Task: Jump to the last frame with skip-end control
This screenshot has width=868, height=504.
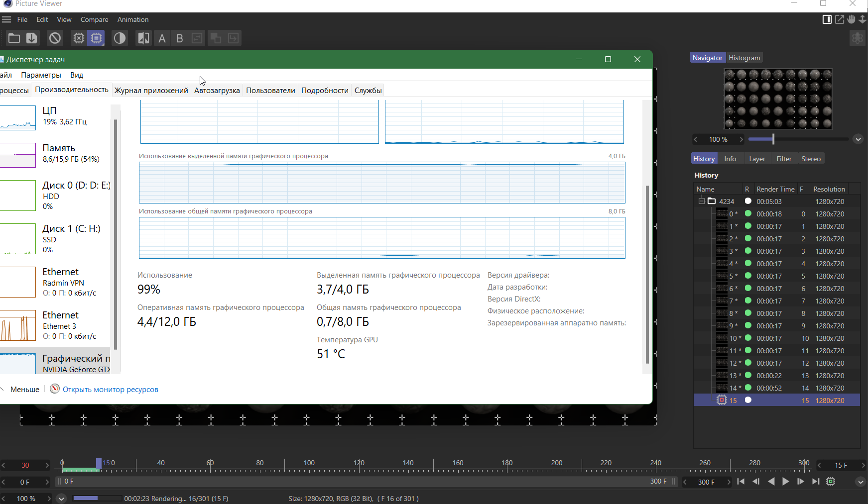Action: [x=815, y=482]
